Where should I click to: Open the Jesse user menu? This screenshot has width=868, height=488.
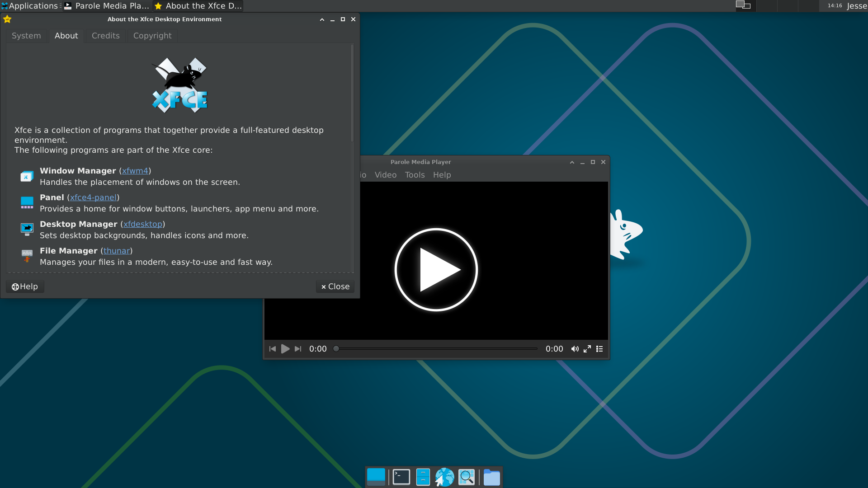point(857,6)
